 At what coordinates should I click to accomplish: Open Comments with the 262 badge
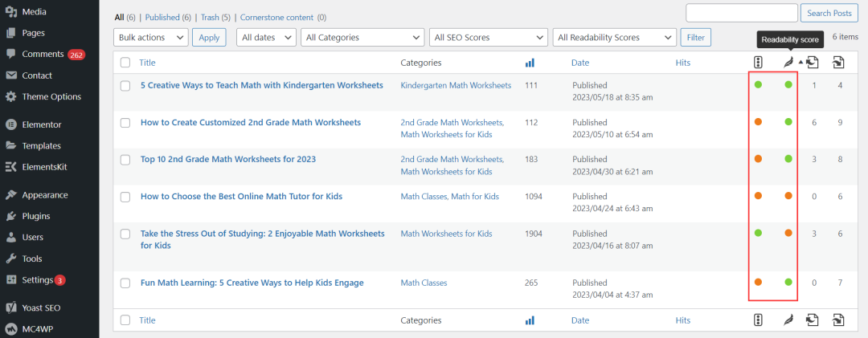point(43,54)
